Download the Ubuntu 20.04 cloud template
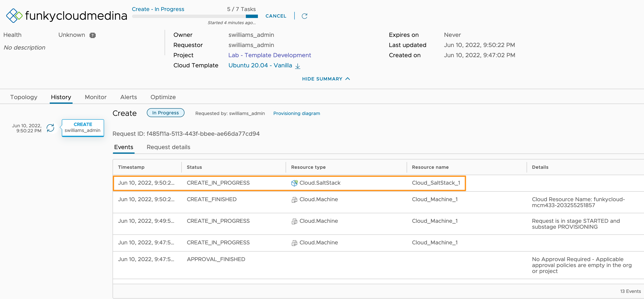Image resolution: width=644 pixels, height=299 pixels. coord(297,66)
